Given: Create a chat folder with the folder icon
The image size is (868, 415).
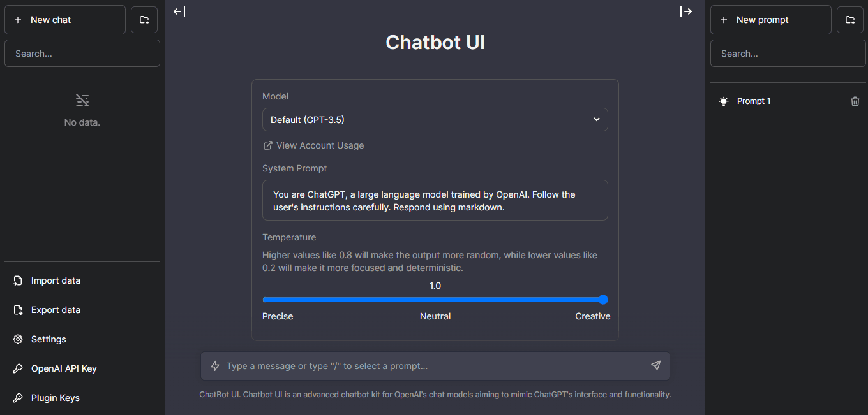Looking at the screenshot, I should [x=144, y=20].
